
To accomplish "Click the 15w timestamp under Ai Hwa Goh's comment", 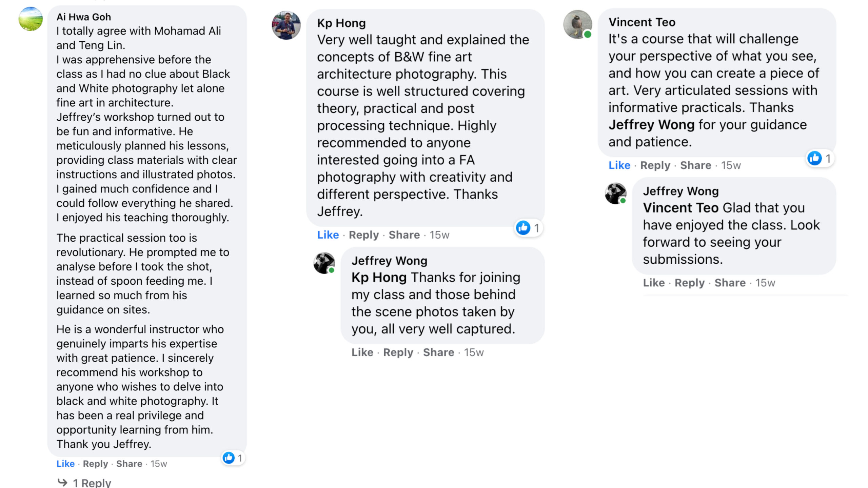I will click(x=159, y=464).
